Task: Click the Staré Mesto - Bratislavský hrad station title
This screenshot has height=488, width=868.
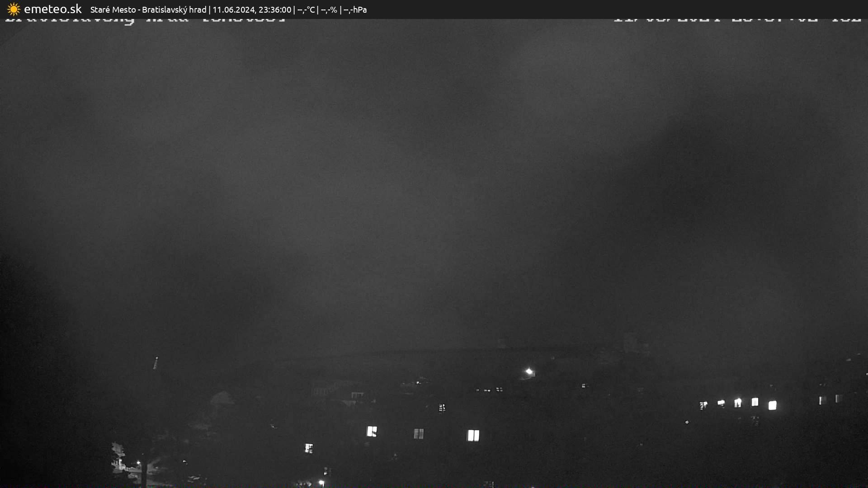Action: 148,10
